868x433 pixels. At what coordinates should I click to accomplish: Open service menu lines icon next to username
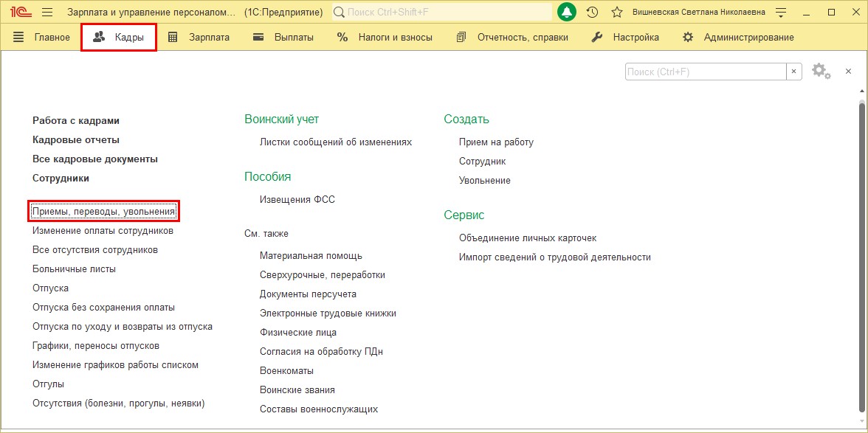coord(781,12)
